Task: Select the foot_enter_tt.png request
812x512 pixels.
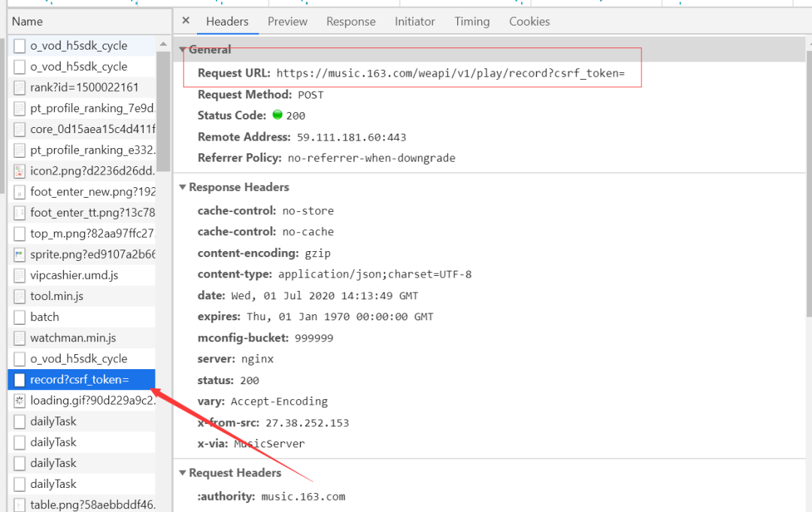Action: [82, 213]
